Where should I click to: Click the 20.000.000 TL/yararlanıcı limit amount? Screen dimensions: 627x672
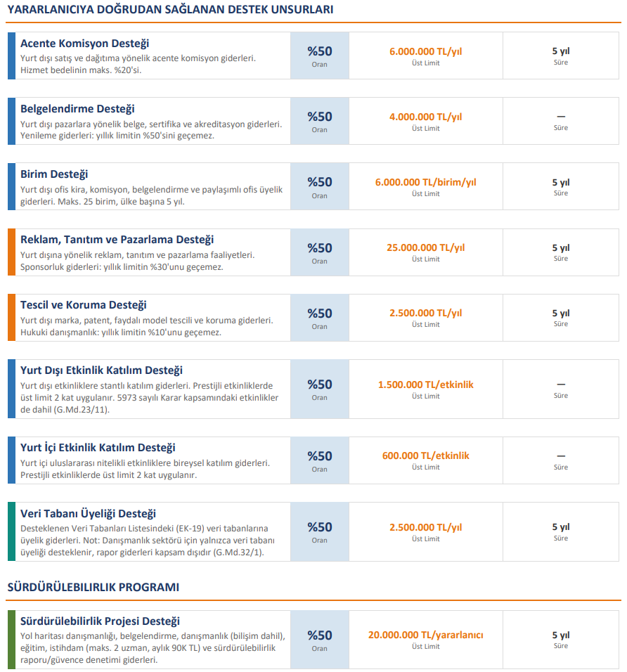(x=425, y=635)
